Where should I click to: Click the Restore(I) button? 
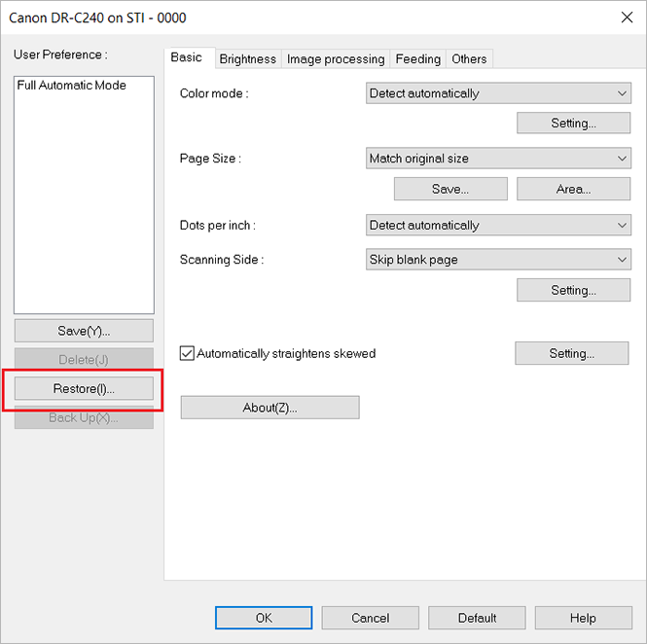(84, 388)
